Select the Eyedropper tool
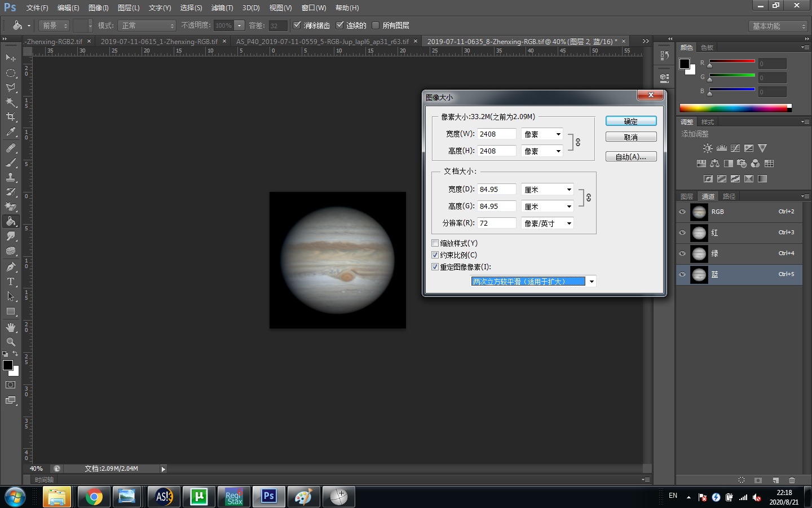 pyautogui.click(x=11, y=132)
